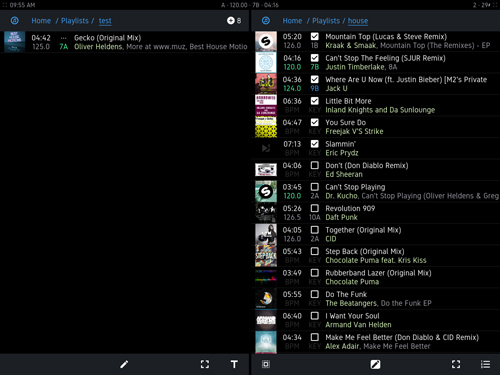This screenshot has width=500, height=375.
Task: Select track title Gecko (Original Mix)
Action: click(107, 38)
